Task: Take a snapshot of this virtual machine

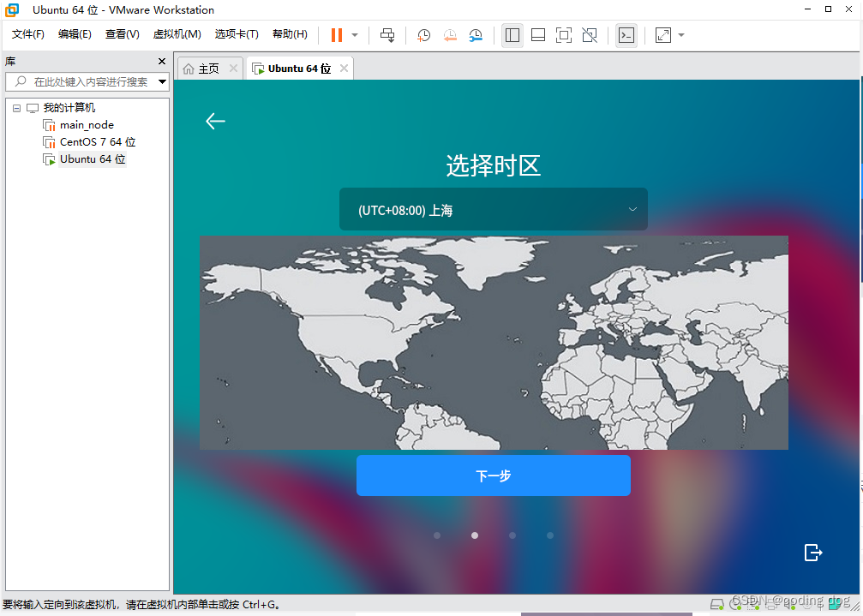Action: [x=423, y=35]
